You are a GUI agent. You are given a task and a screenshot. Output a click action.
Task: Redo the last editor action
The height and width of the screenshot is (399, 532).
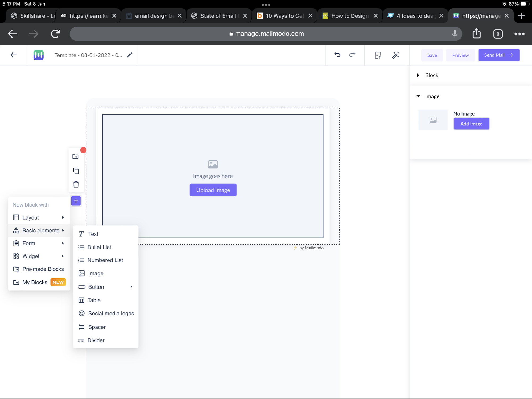point(352,55)
